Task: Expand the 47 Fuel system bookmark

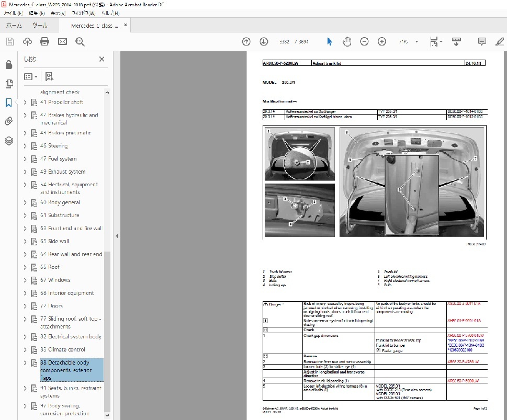Action: coord(25,159)
